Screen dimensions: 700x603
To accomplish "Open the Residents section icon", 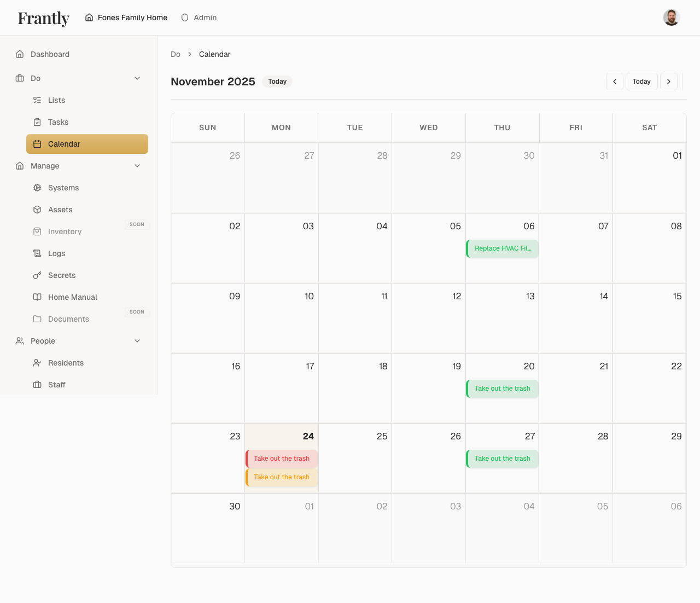I will 37,363.
